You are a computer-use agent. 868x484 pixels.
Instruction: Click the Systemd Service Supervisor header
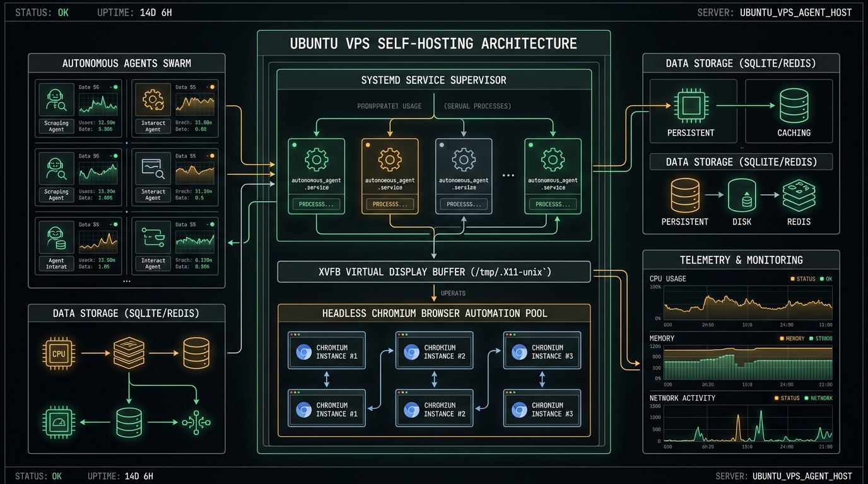coord(434,80)
